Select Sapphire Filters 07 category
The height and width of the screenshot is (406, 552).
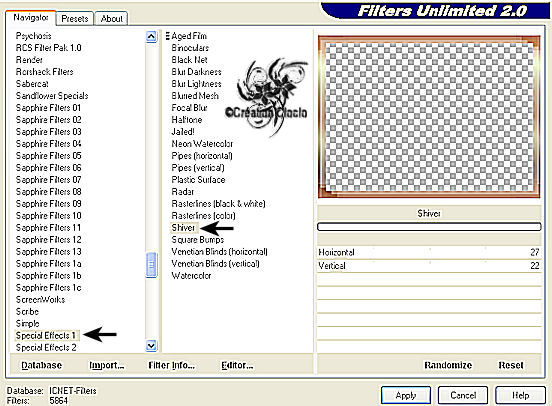(49, 180)
